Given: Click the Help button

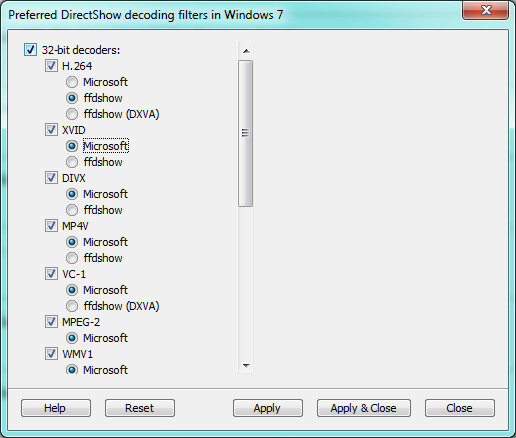Looking at the screenshot, I should [56, 408].
